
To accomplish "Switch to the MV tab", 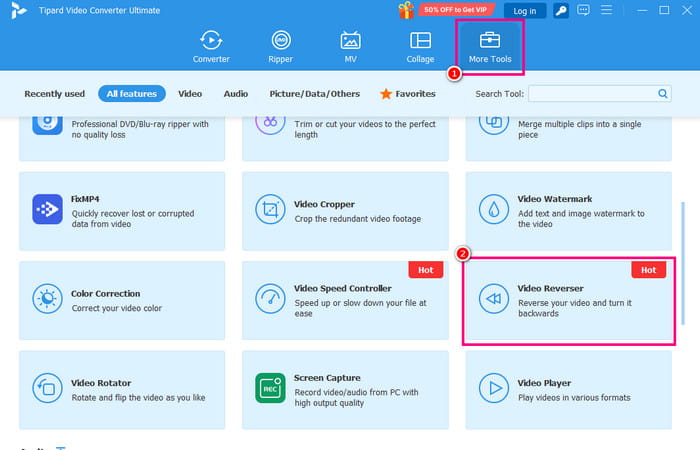I will [x=350, y=47].
